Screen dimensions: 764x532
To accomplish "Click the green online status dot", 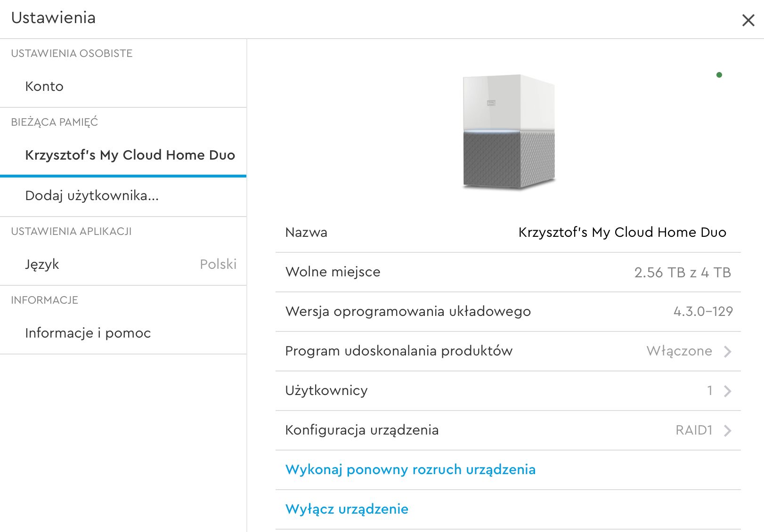I will tap(719, 75).
